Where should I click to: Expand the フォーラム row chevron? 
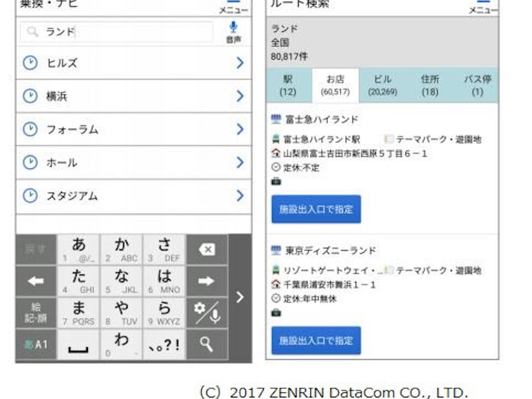(x=240, y=129)
